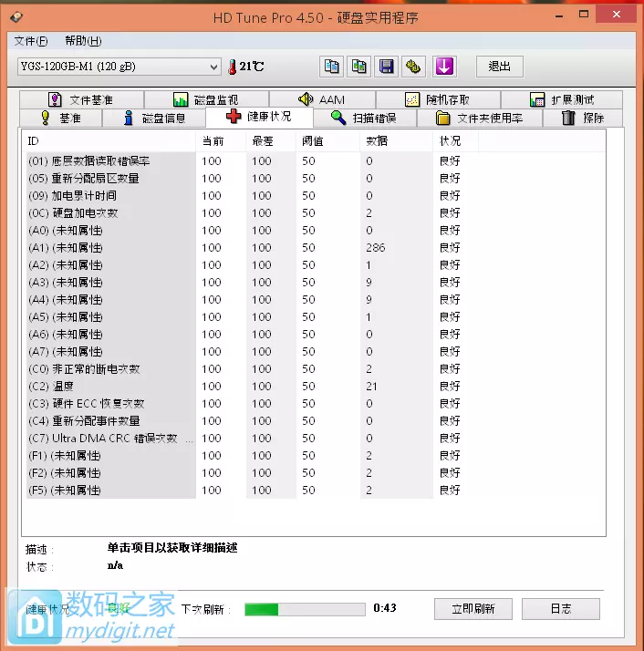
Task: Switch to the AAM tab
Action: click(x=322, y=99)
